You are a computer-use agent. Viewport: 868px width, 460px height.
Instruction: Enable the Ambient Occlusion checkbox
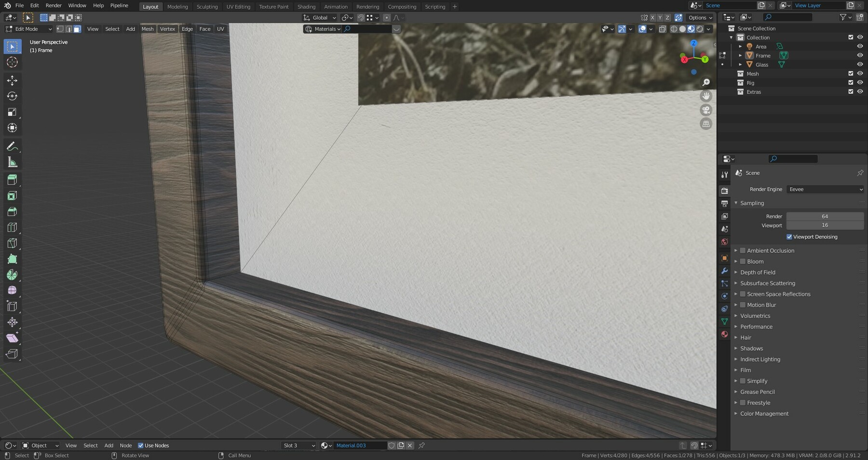[743, 251]
